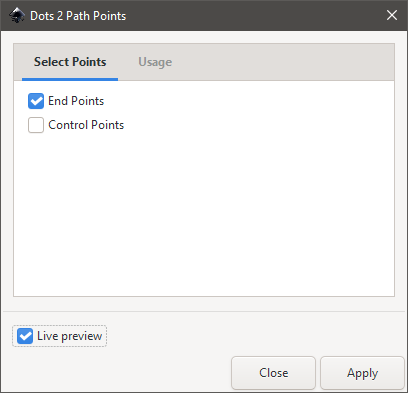Click the Live preview label text
The height and width of the screenshot is (393, 408).
tap(69, 336)
